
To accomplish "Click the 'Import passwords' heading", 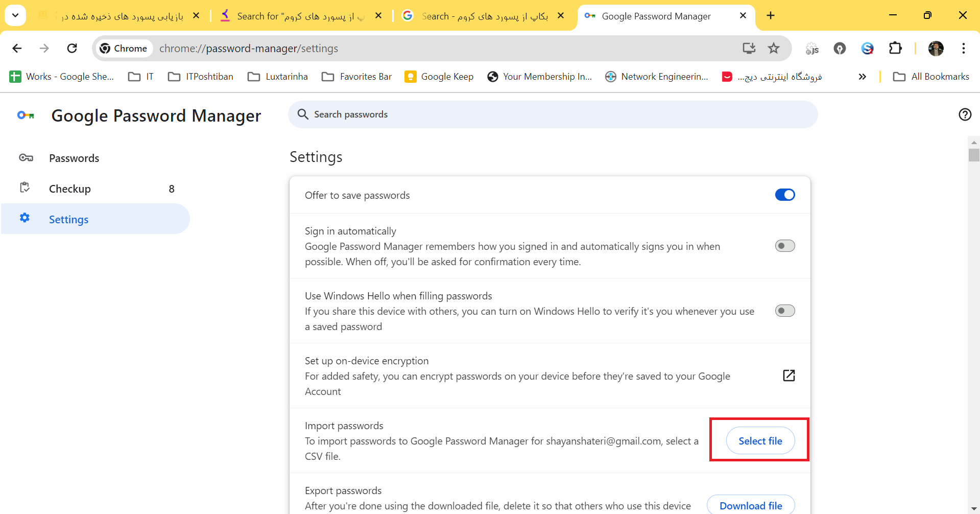I will 344,426.
